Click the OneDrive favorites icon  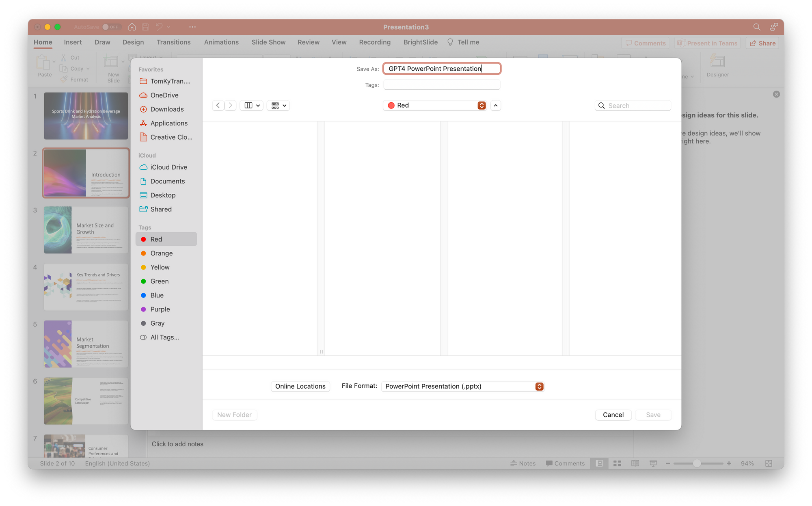pyautogui.click(x=143, y=95)
